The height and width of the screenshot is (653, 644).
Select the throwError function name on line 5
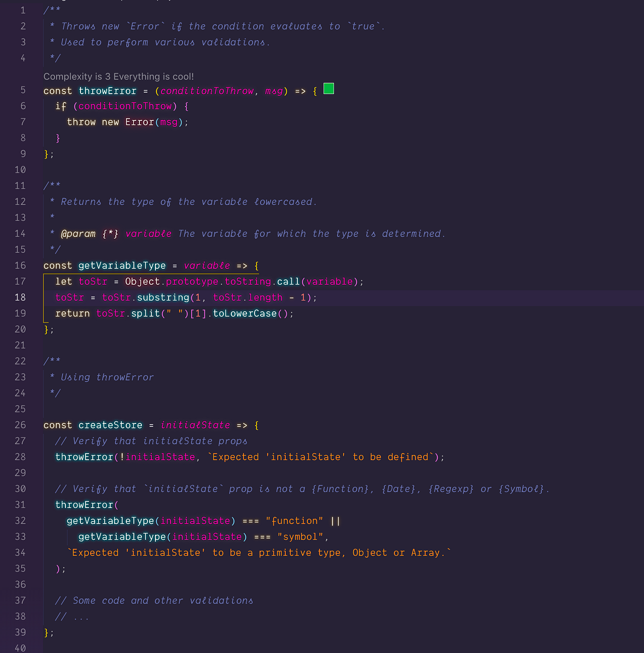click(x=107, y=91)
